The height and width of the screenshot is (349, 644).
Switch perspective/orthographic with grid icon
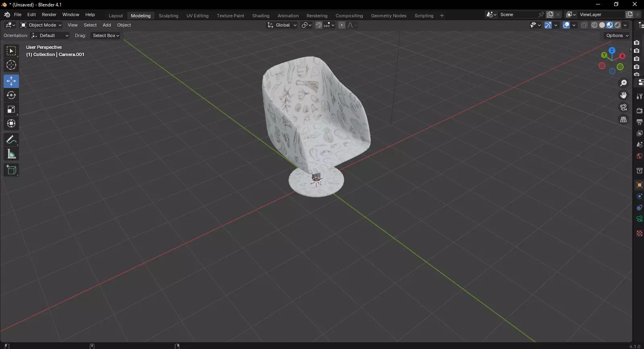click(x=623, y=120)
